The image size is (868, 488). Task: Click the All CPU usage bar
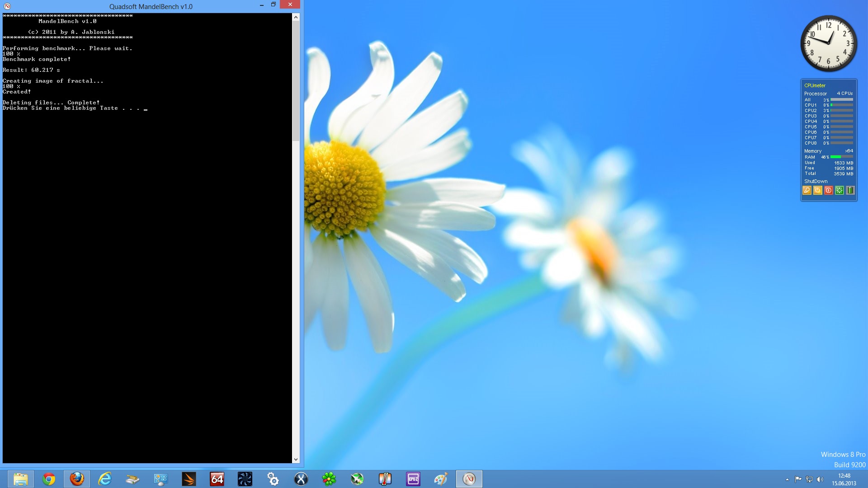coord(842,99)
